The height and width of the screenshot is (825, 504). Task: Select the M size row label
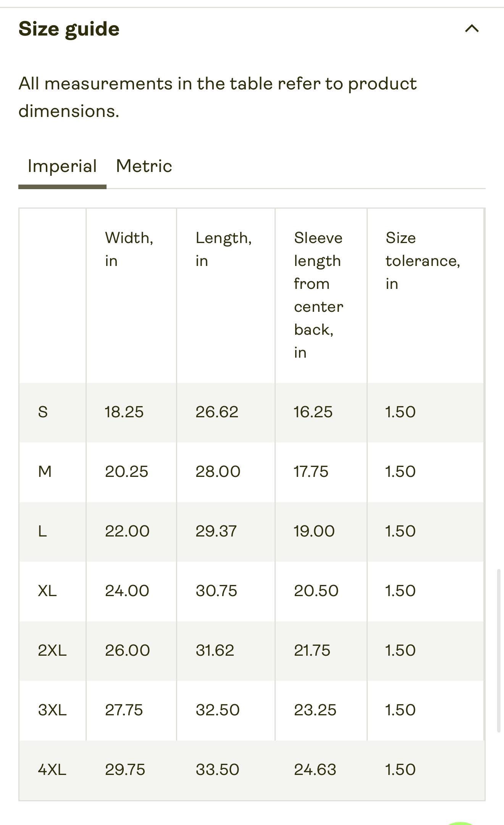click(x=45, y=472)
